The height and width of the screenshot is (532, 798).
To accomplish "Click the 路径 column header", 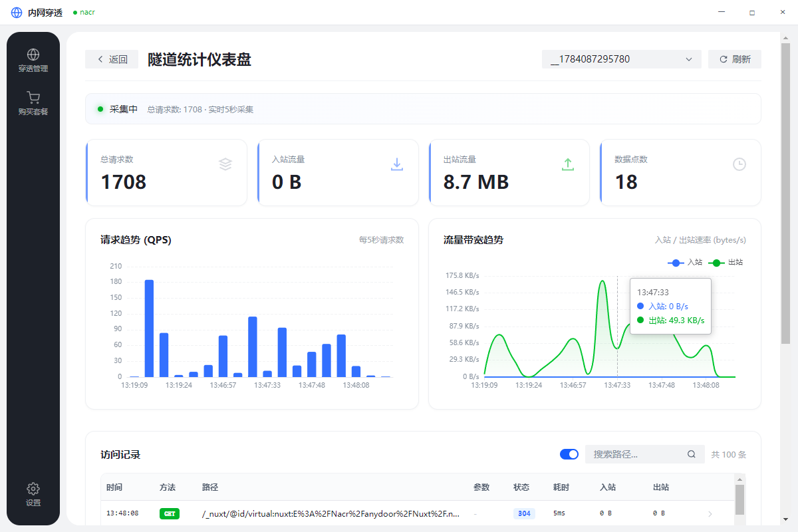I will point(210,487).
